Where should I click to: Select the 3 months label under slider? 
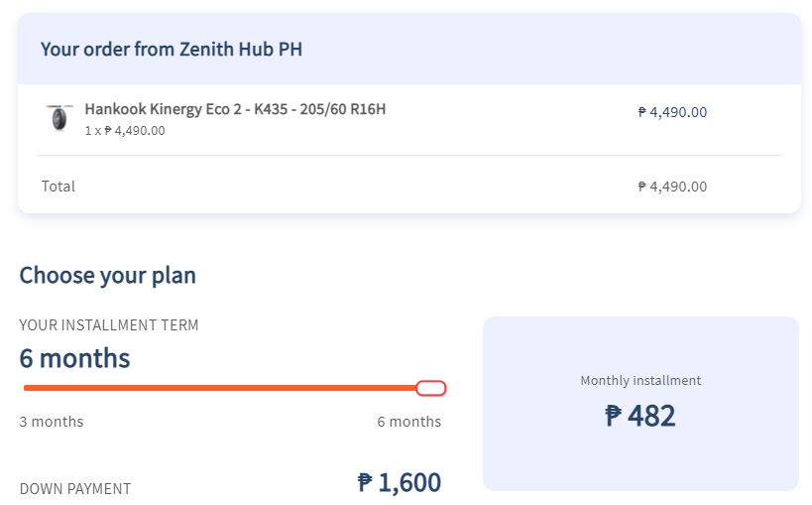[52, 422]
